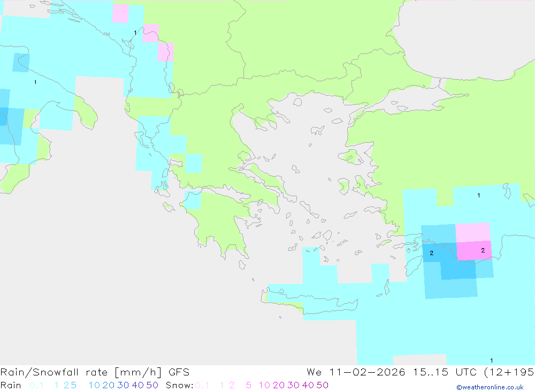Pick the 2 value in Rain legend
The image size is (535, 392).
coord(66,385)
